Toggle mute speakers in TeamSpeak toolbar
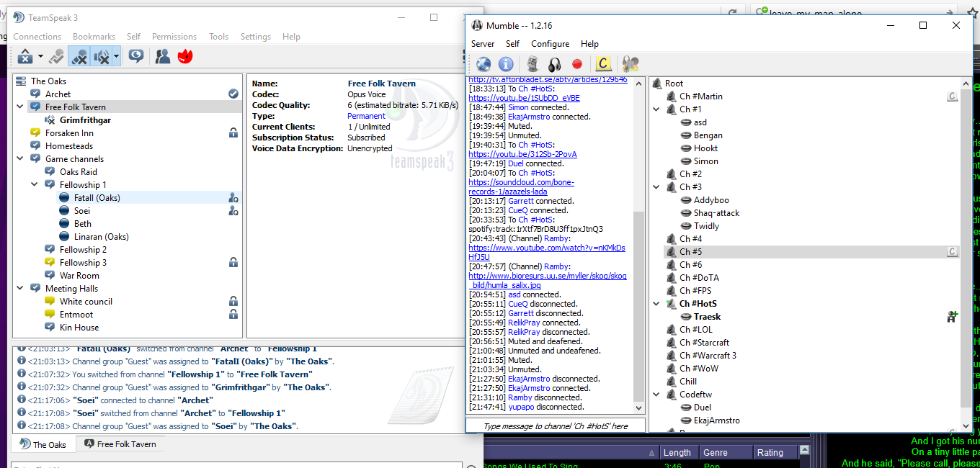This screenshot has width=980, height=468. [x=102, y=55]
